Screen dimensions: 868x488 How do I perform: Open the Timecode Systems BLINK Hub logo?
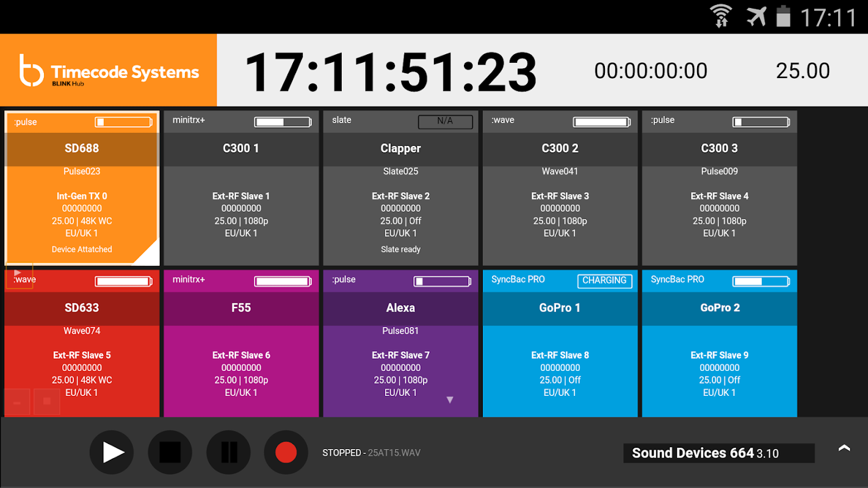109,70
